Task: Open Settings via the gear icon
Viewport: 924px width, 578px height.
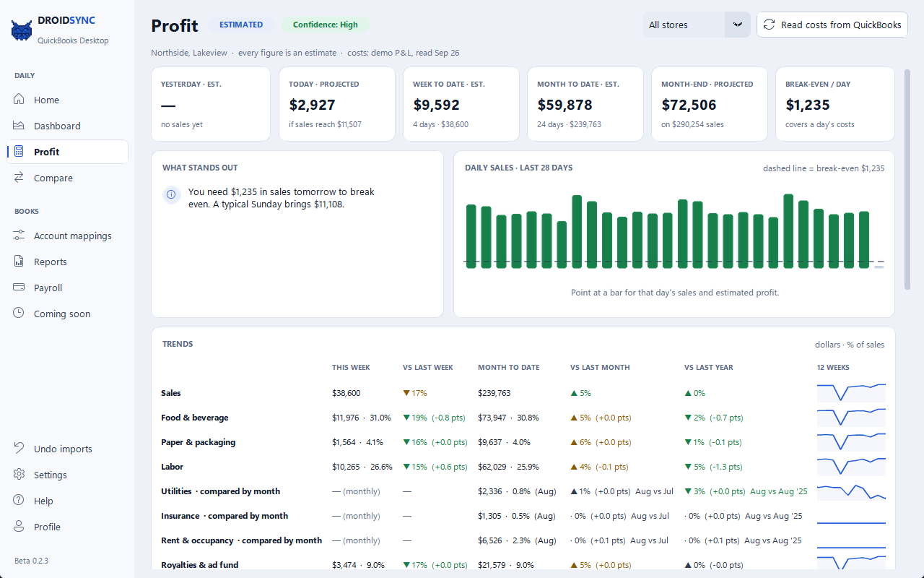Action: (x=19, y=475)
